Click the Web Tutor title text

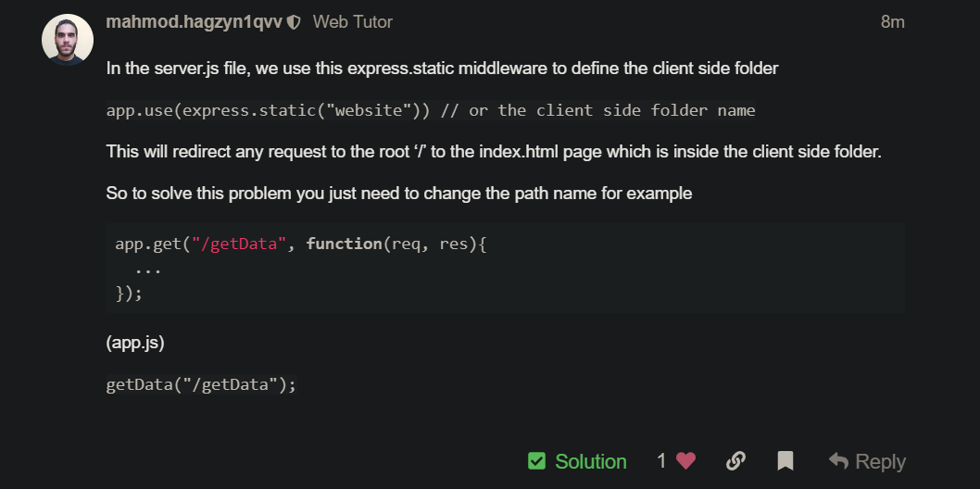pyautogui.click(x=353, y=22)
